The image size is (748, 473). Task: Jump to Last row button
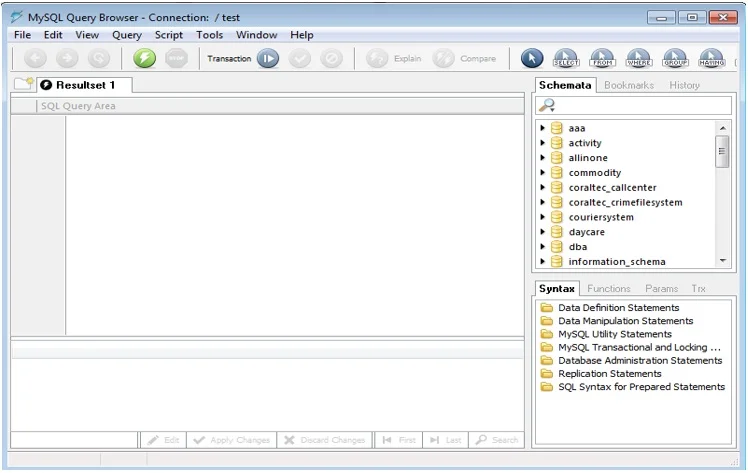[x=446, y=440]
